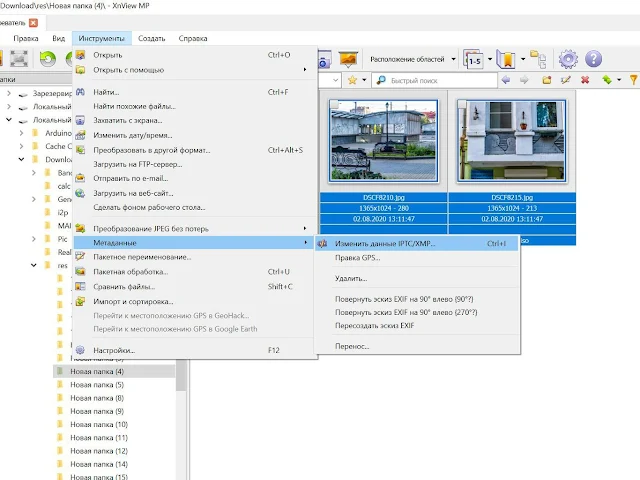The height and width of the screenshot is (480, 640).
Task: Choose Загрузить на веб-сайт...
Action: (x=195, y=193)
